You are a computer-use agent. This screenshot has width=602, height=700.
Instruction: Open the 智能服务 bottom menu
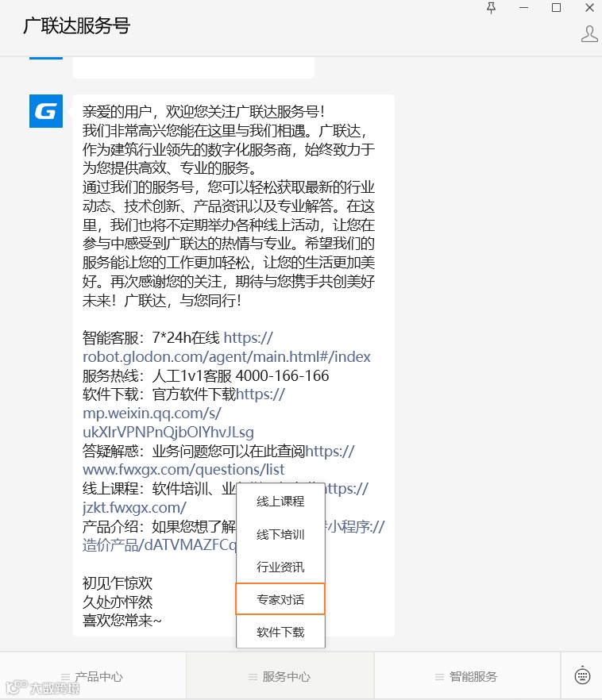467,676
